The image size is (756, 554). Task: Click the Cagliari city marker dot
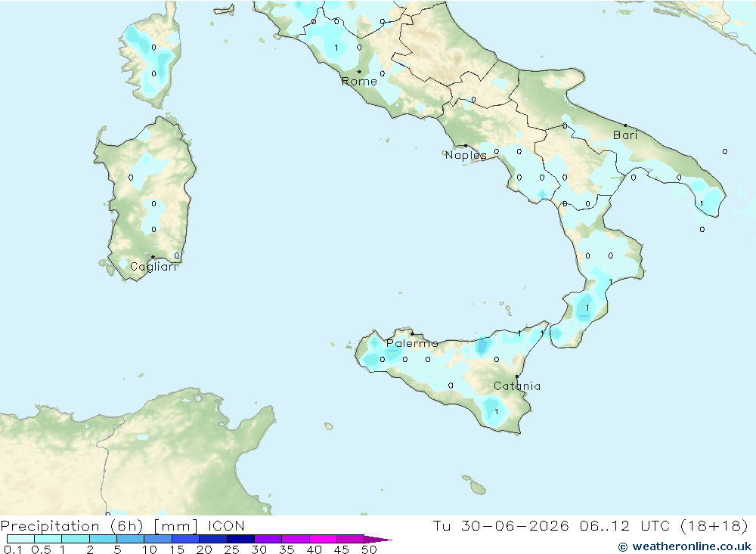(153, 257)
